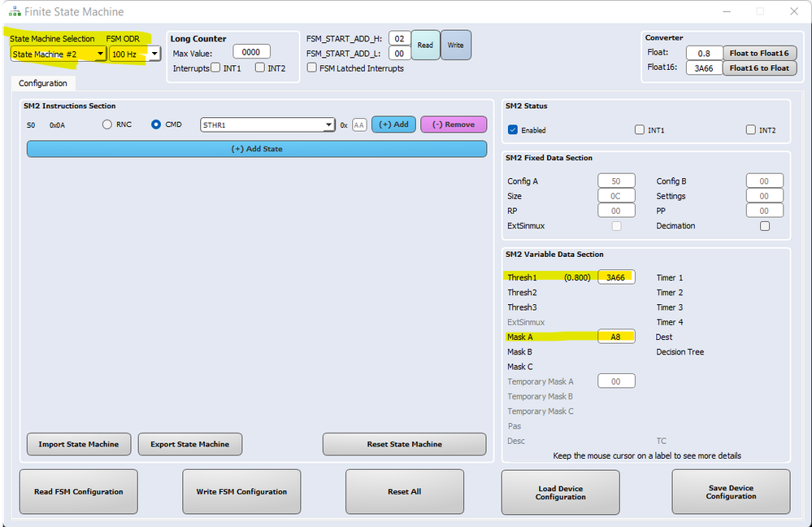Click the Write button for FSM start address

point(456,45)
